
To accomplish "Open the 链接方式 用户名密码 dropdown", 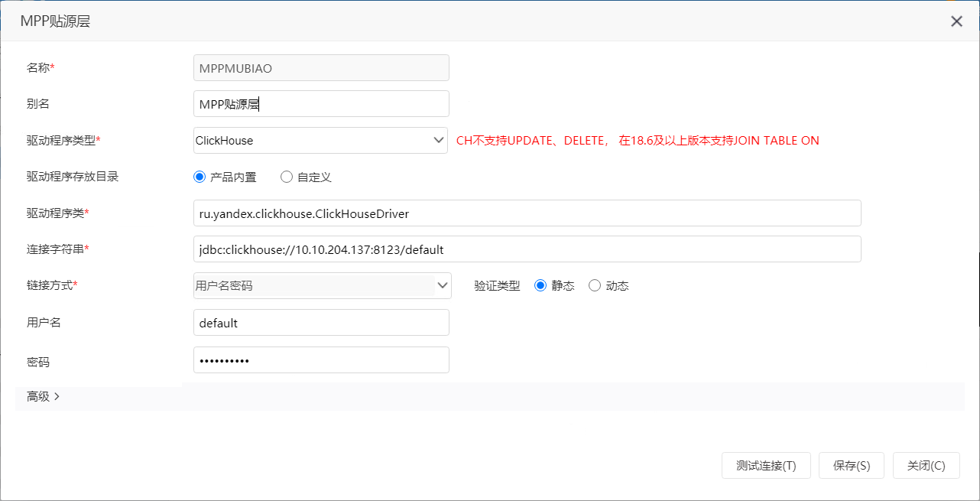I will tap(323, 285).
